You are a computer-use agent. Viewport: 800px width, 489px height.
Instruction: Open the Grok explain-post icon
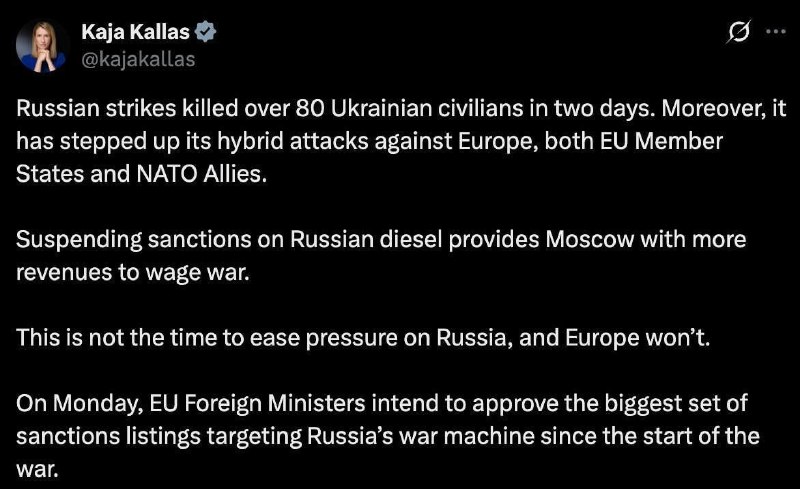[738, 32]
